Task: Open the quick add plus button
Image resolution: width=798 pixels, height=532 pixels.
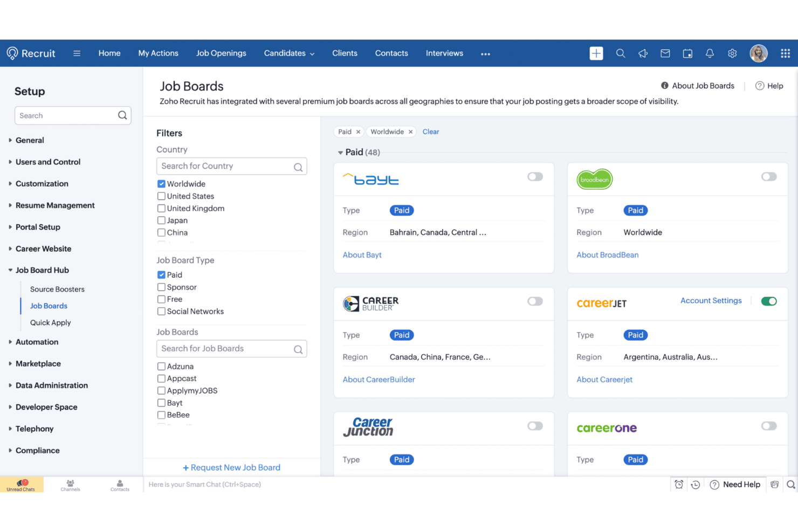Action: pyautogui.click(x=596, y=53)
